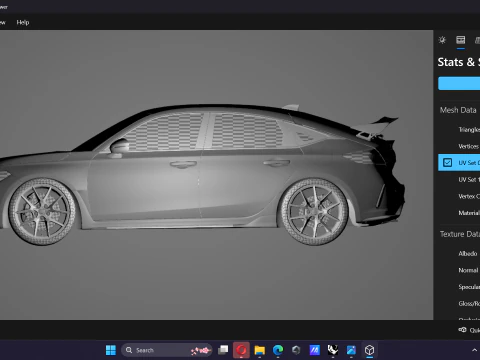Open the gray cube app in taskbar

[296, 350]
